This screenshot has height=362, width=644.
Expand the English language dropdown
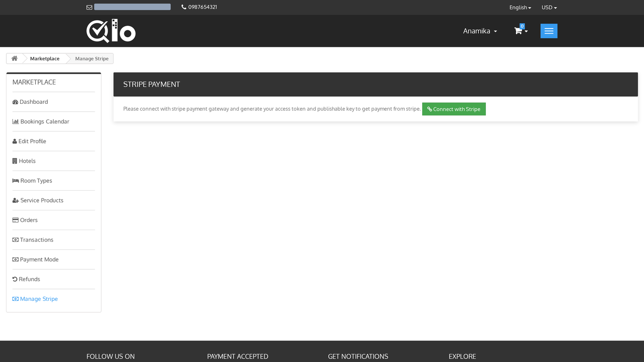520,7
